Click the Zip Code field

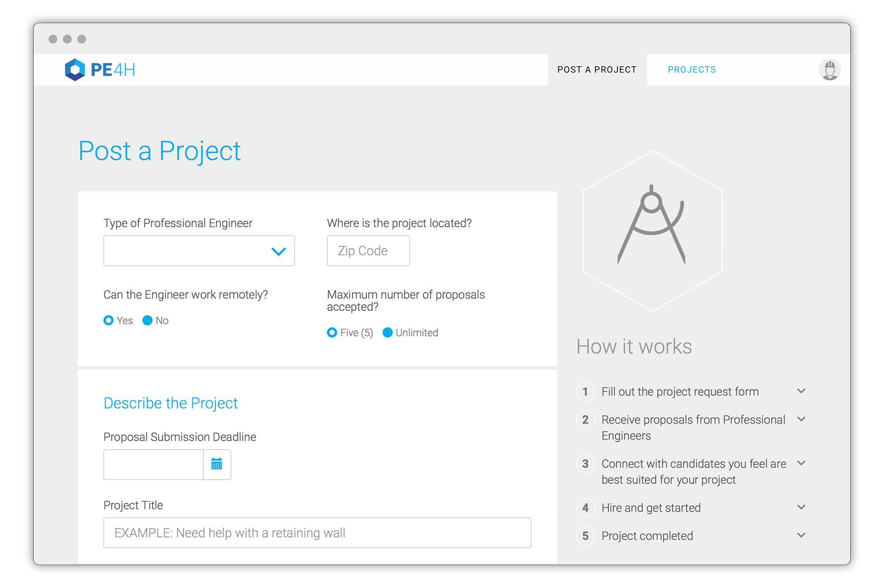pos(368,251)
